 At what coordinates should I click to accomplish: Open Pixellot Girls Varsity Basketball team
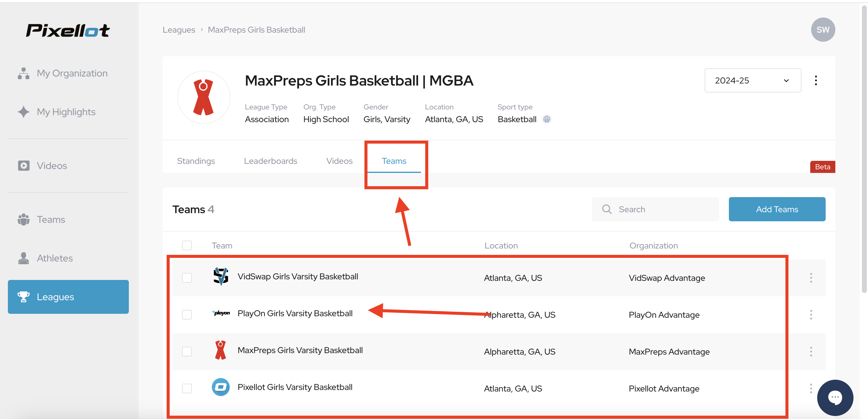pyautogui.click(x=295, y=387)
